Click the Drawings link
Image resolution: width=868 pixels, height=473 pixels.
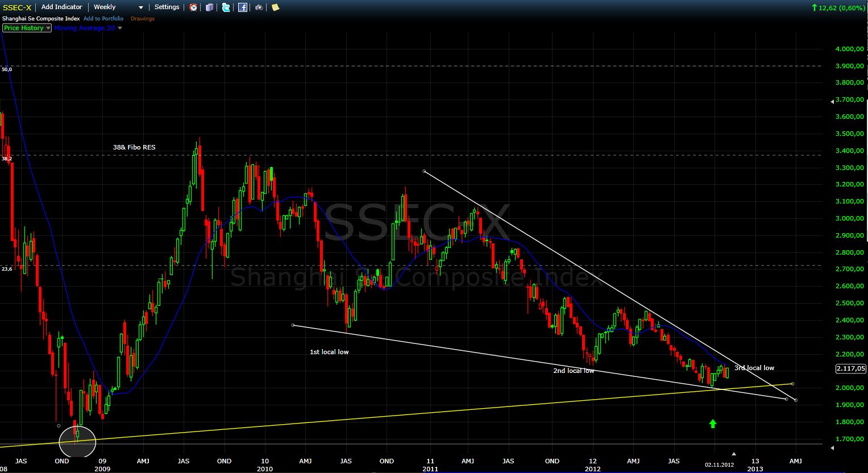(143, 19)
